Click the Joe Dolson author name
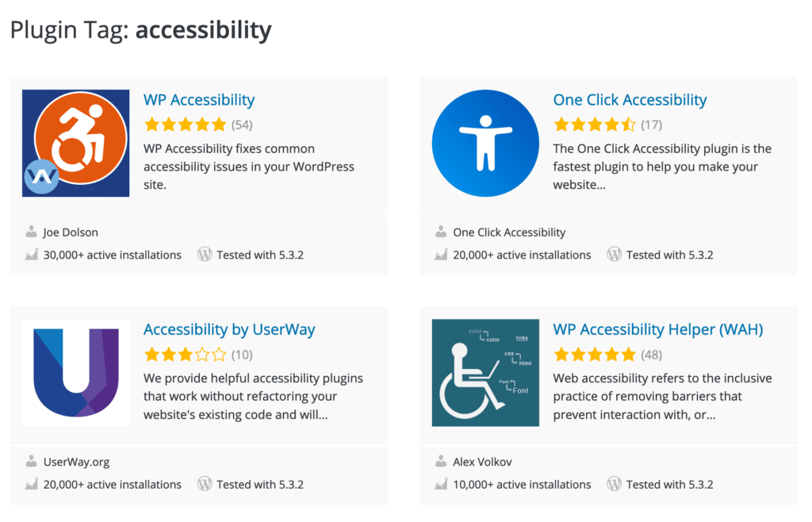 (x=71, y=232)
